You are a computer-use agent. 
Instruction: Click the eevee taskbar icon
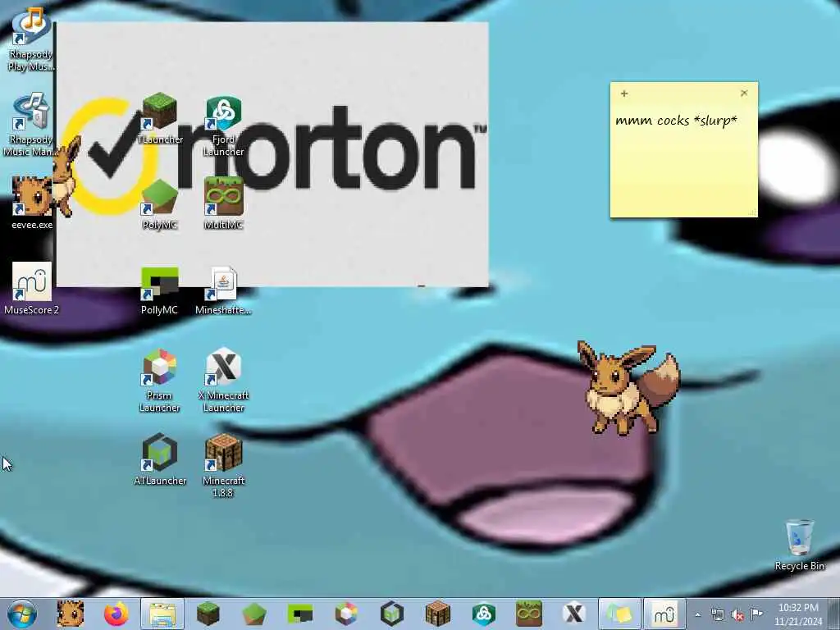coord(71,614)
